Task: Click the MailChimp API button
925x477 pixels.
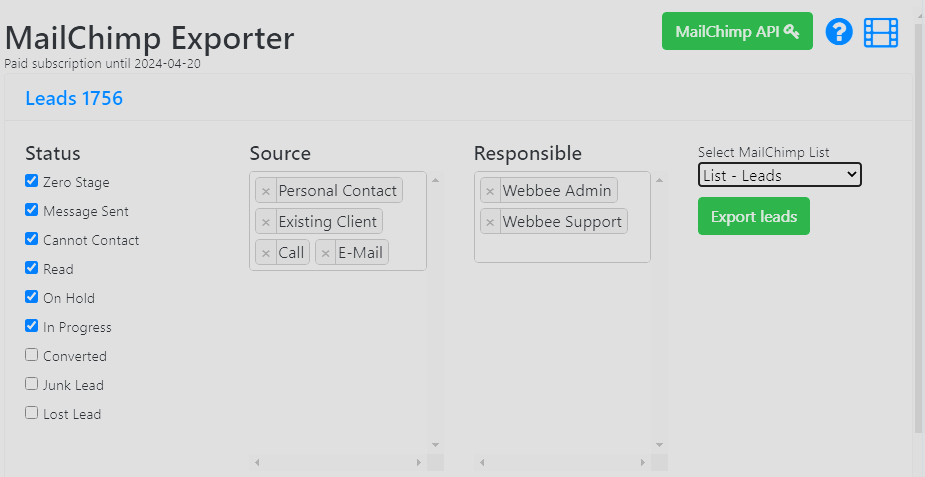Action: pyautogui.click(x=737, y=31)
